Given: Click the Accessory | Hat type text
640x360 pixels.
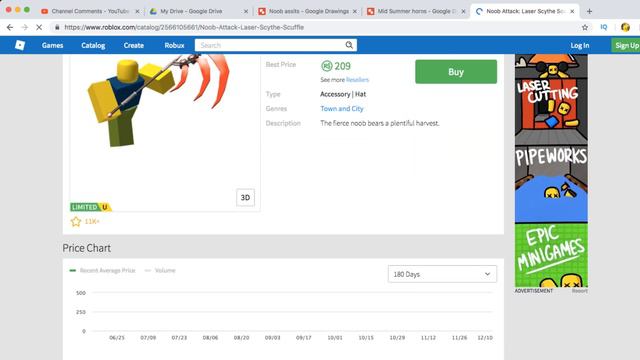Looking at the screenshot, I should pyautogui.click(x=343, y=94).
